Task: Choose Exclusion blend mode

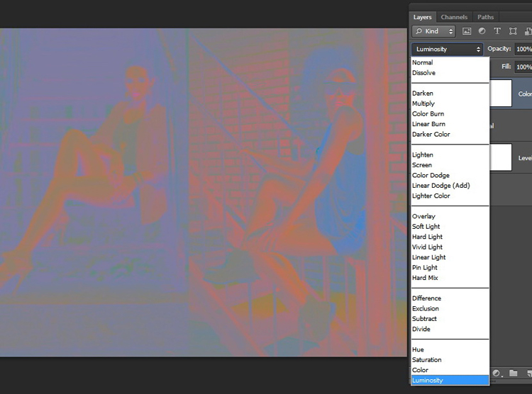Action: click(x=450, y=308)
